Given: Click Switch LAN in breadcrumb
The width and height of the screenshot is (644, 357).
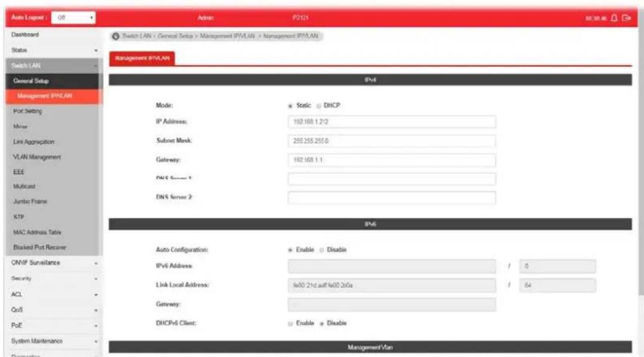Looking at the screenshot, I should [137, 36].
